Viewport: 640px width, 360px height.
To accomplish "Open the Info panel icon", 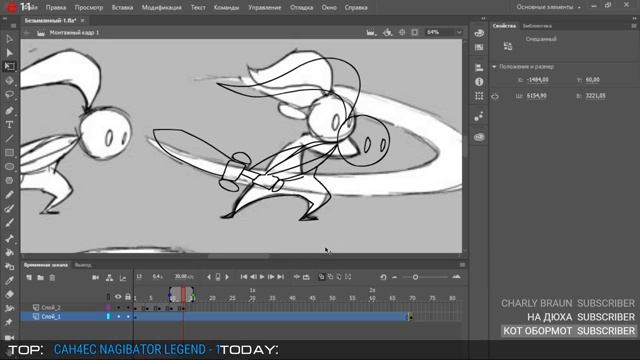I will tap(479, 82).
